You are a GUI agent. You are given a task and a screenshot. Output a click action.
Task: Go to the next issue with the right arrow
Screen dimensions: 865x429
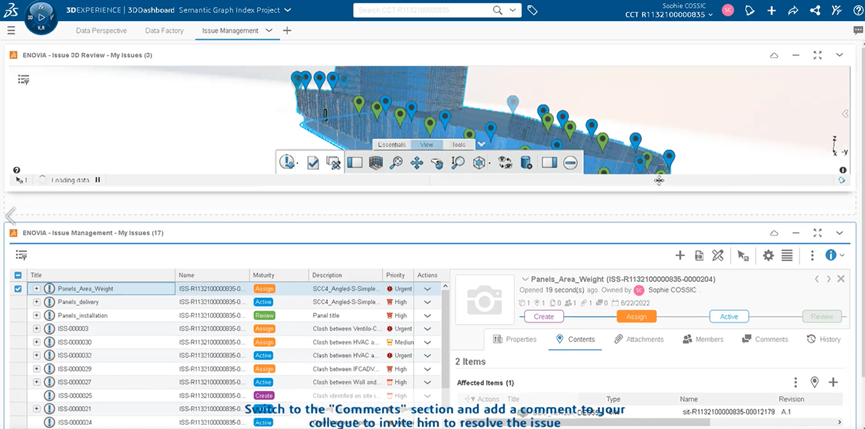[x=829, y=279]
